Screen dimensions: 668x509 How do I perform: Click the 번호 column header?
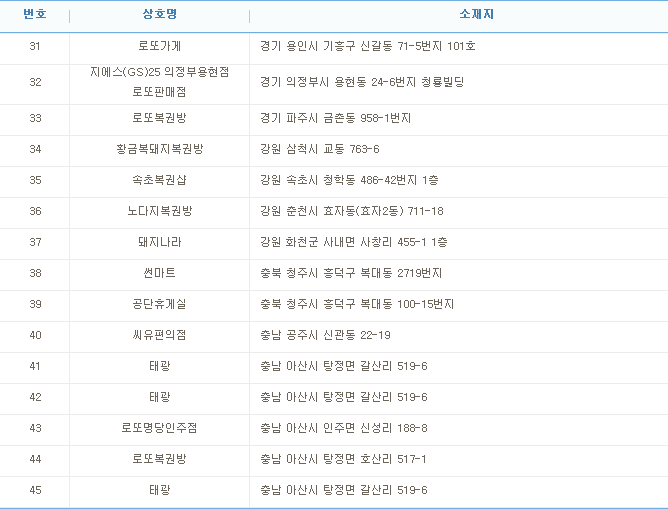[x=35, y=14]
